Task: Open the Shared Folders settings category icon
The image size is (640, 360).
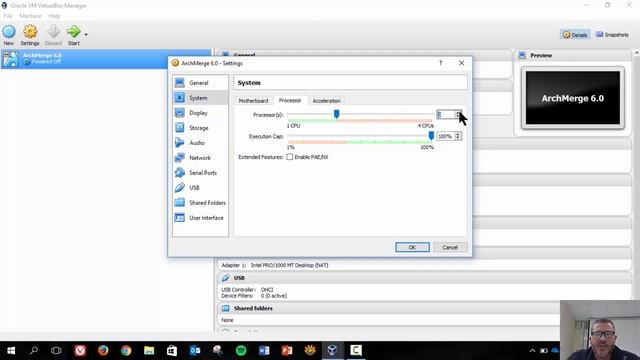Action: [x=180, y=202]
